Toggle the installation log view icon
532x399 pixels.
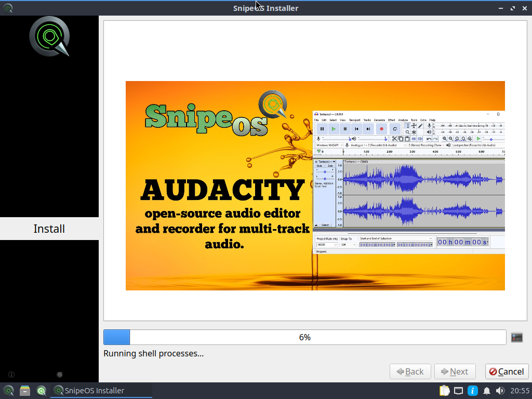(x=517, y=337)
